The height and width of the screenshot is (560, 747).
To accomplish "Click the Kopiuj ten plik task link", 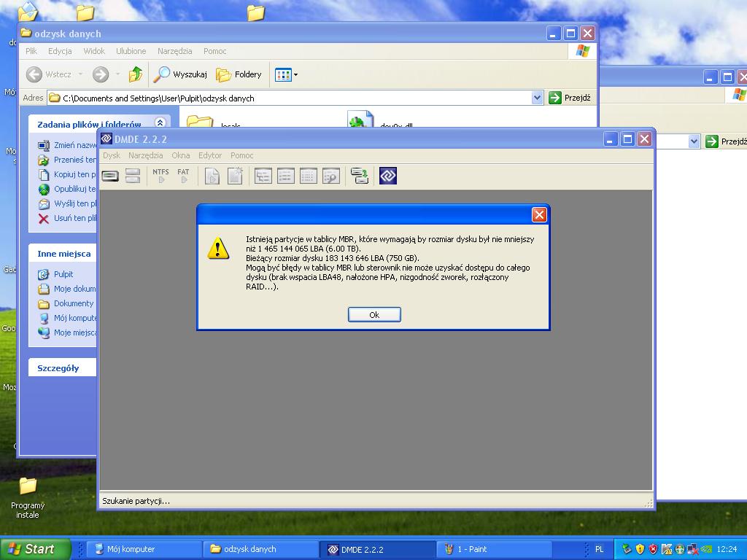I will tap(67, 174).
